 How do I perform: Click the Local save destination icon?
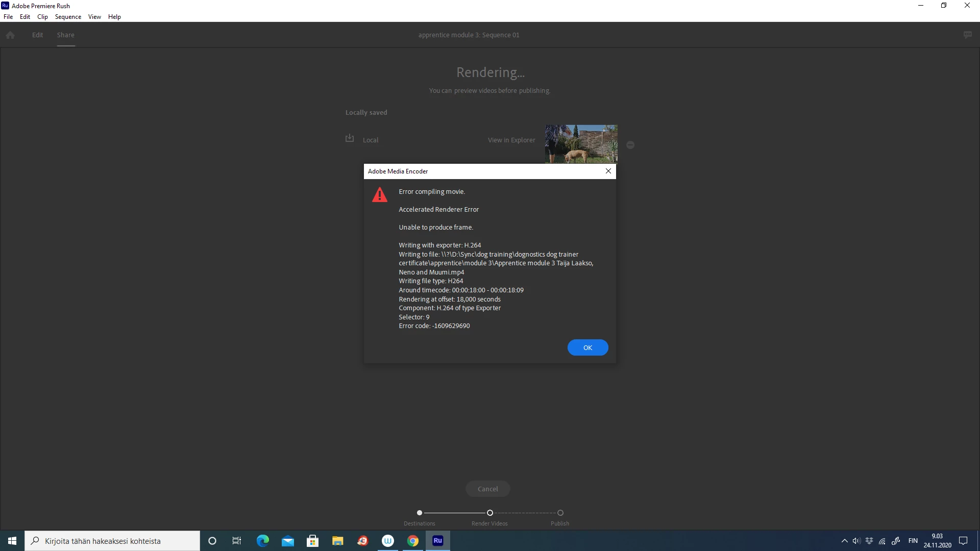(x=350, y=139)
